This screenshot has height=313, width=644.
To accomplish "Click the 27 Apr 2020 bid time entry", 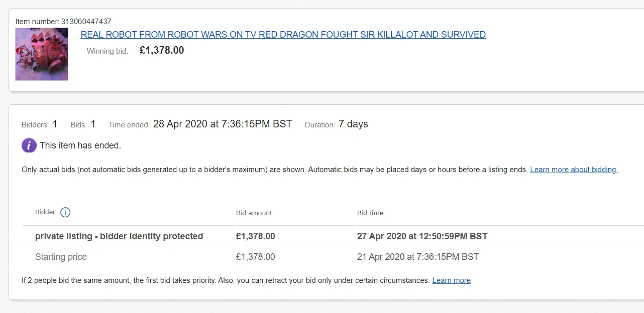I will [422, 236].
